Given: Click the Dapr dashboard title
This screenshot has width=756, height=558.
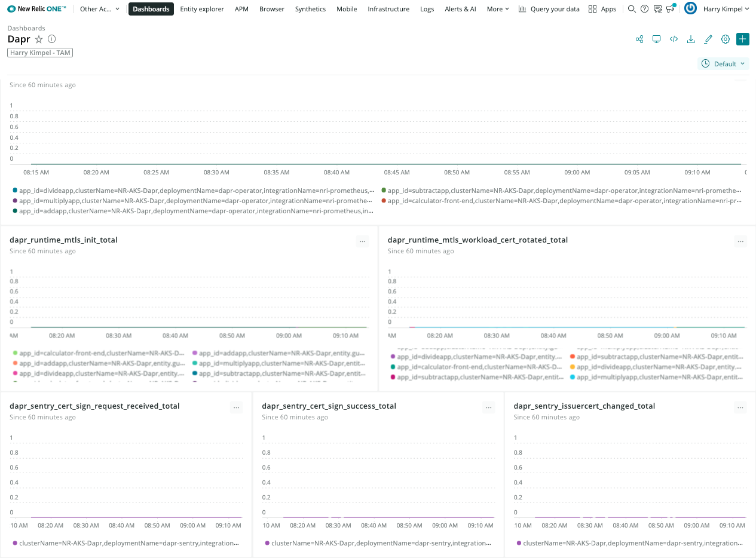Looking at the screenshot, I should [19, 39].
